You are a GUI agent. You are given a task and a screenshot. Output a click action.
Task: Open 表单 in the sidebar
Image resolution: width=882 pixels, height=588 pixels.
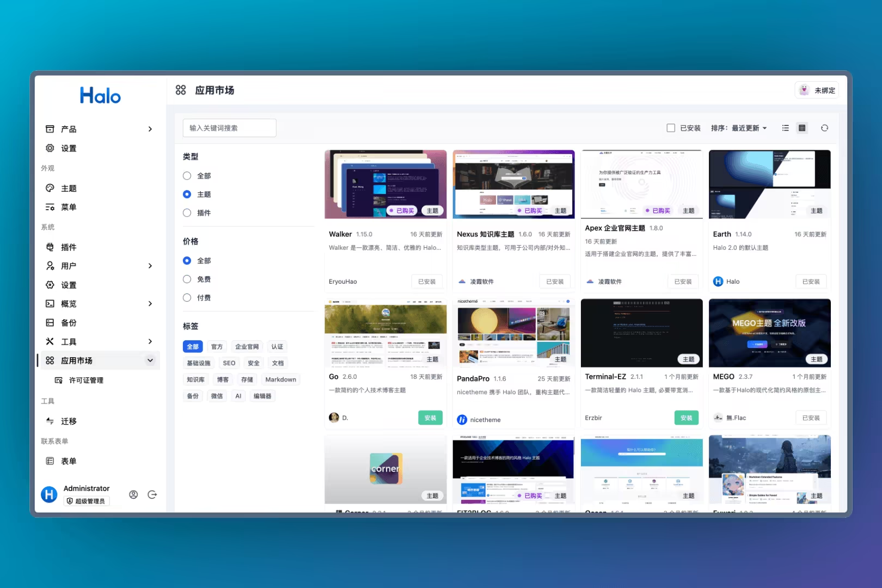(x=69, y=461)
